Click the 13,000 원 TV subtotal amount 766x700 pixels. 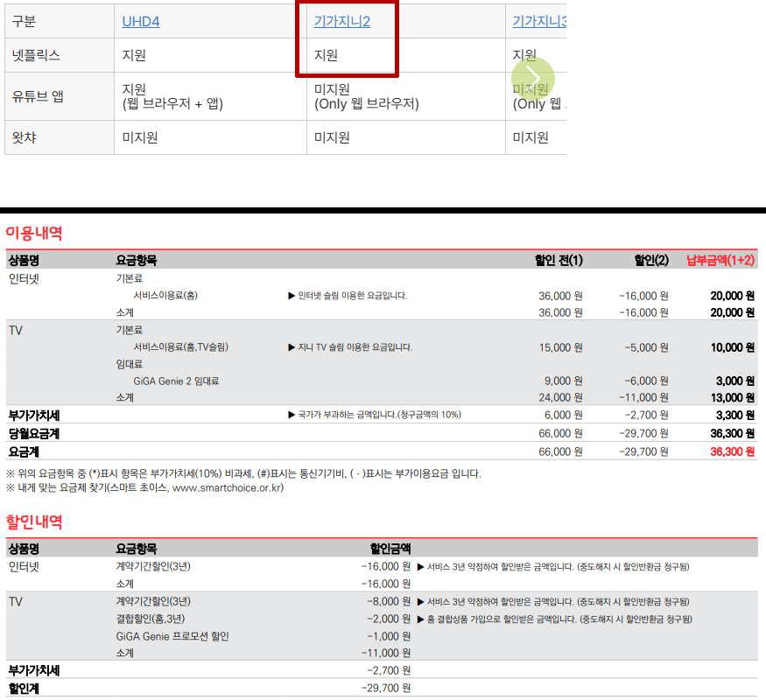coord(732,397)
